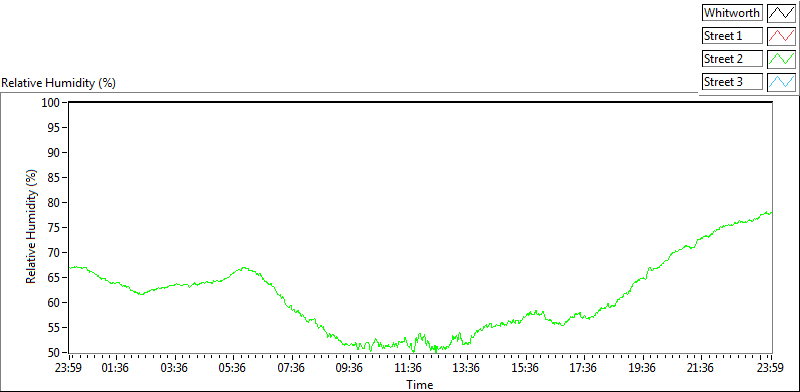Image resolution: width=800 pixels, height=392 pixels.
Task: Click the 11:36 time label
Action: pos(409,368)
